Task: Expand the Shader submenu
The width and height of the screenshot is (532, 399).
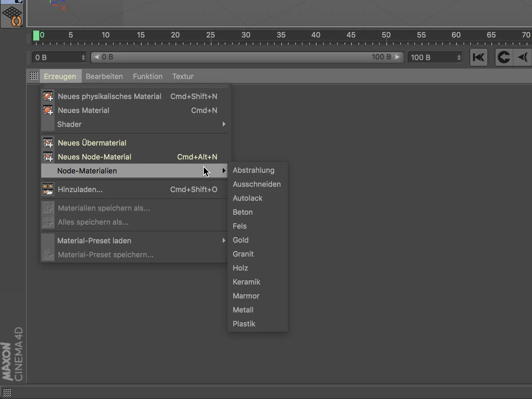Action: 135,124
